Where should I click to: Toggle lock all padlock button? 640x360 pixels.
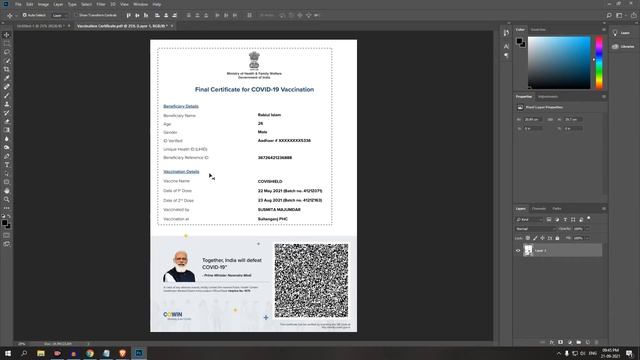click(x=557, y=238)
